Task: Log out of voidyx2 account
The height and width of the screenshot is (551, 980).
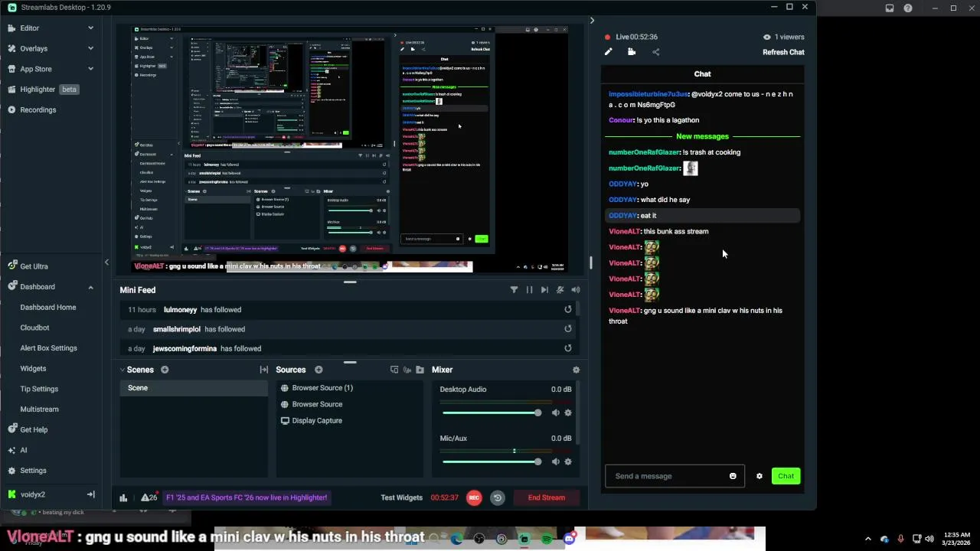Action: point(90,494)
